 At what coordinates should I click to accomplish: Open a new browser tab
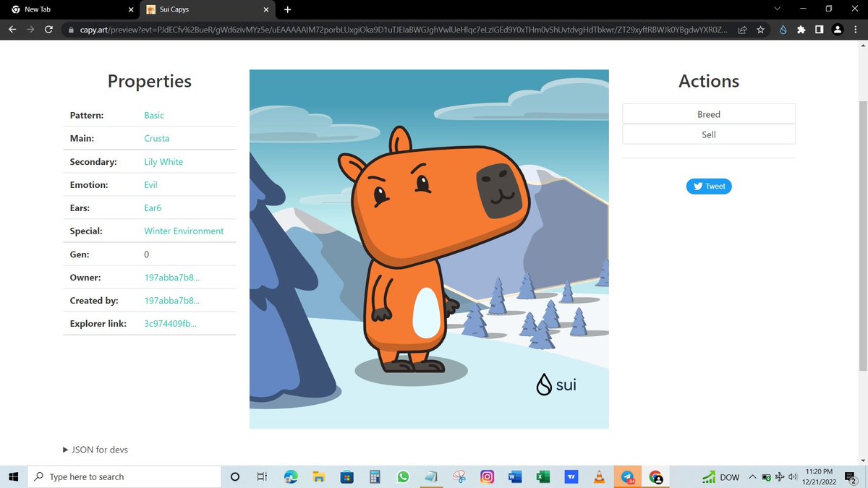coord(287,9)
